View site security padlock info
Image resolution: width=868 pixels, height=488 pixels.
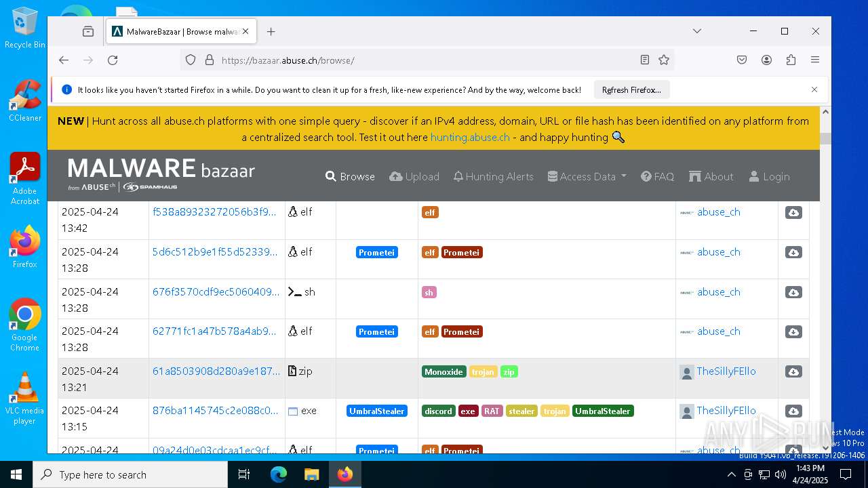[x=209, y=60]
